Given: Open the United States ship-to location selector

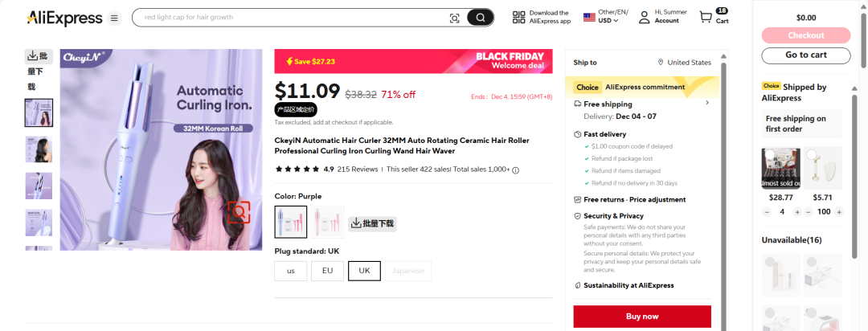Looking at the screenshot, I should (684, 63).
